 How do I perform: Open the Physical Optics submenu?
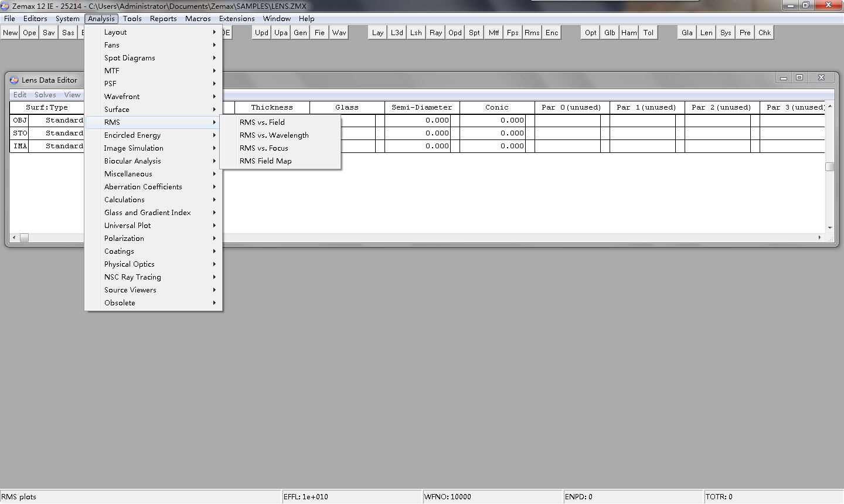[x=153, y=264]
